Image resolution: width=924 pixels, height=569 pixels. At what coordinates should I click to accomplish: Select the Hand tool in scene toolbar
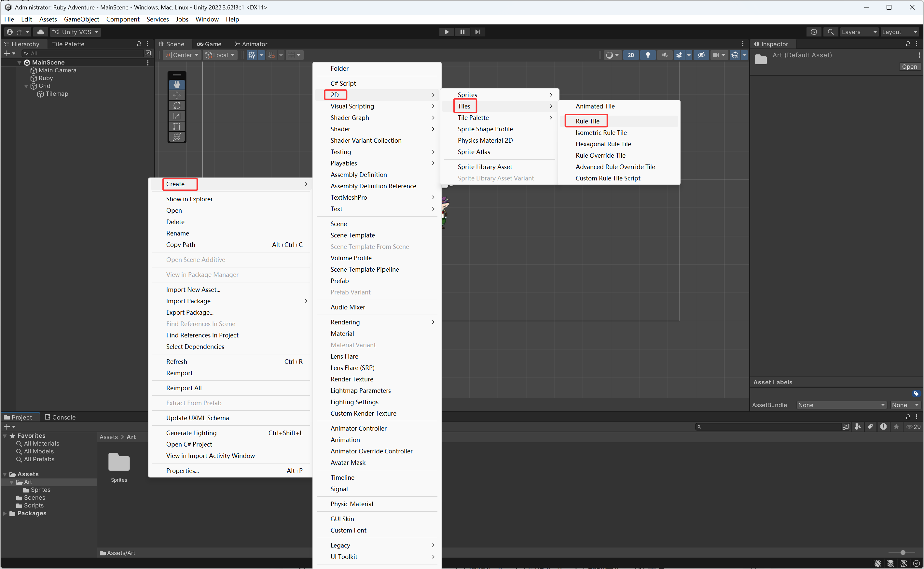(x=177, y=84)
